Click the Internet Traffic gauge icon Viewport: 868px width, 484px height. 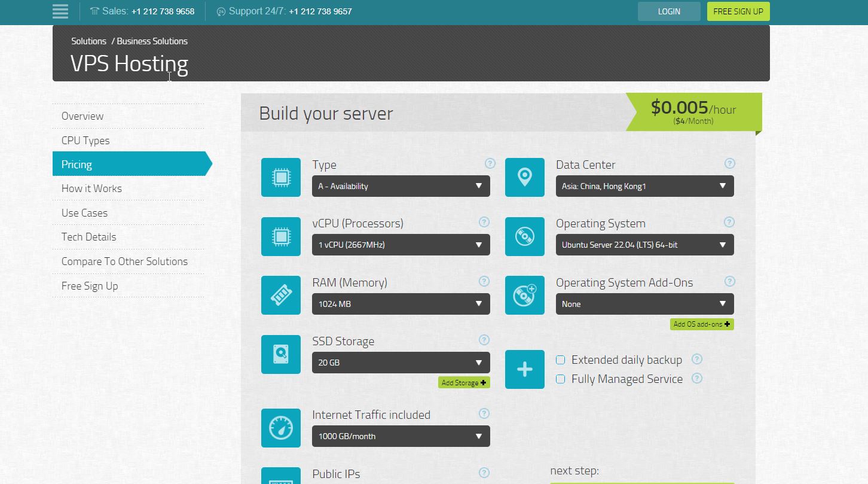pos(281,428)
